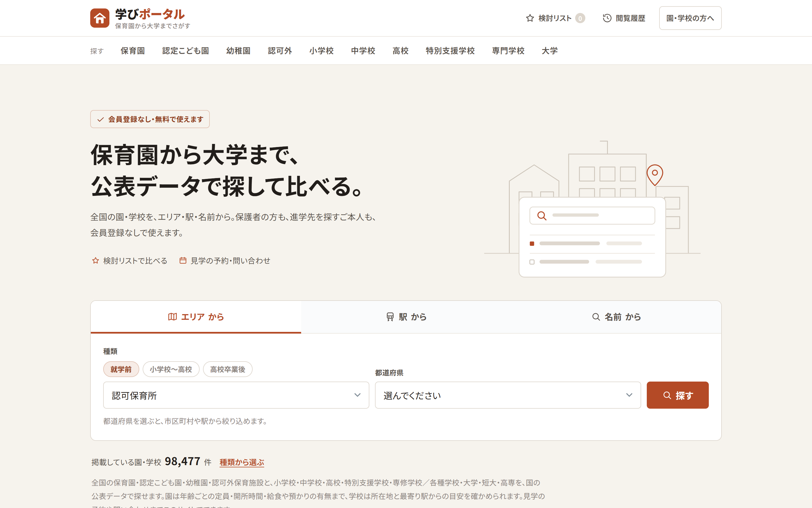Open 保育園 in the navigation bar
This screenshot has height=508, width=812.
133,51
